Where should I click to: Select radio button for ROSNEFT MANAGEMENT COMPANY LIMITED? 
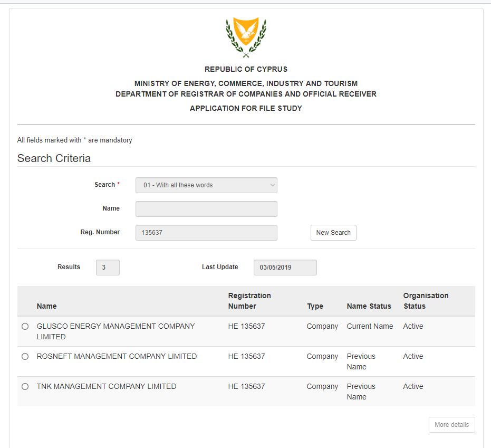25,357
